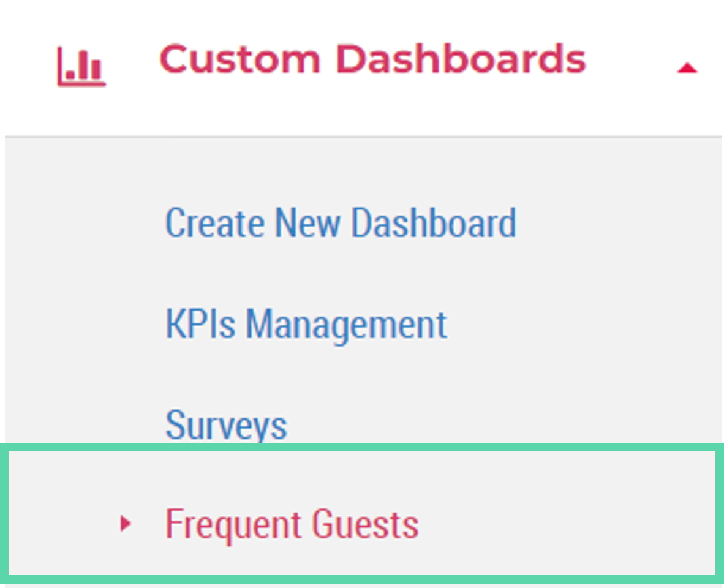Choose the KPIs Management menu item
Screen dimensions: 724x588
point(306,325)
